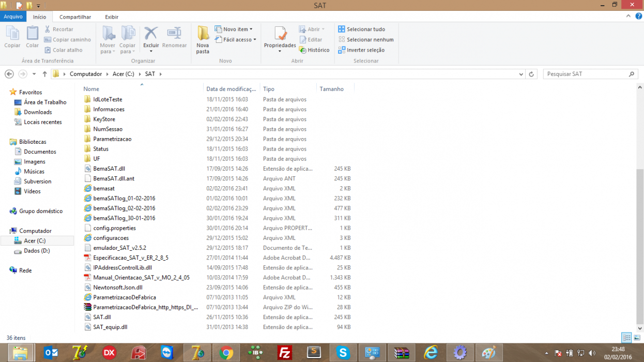Switch to the Exibir tab
This screenshot has width=644, height=362.
click(112, 17)
